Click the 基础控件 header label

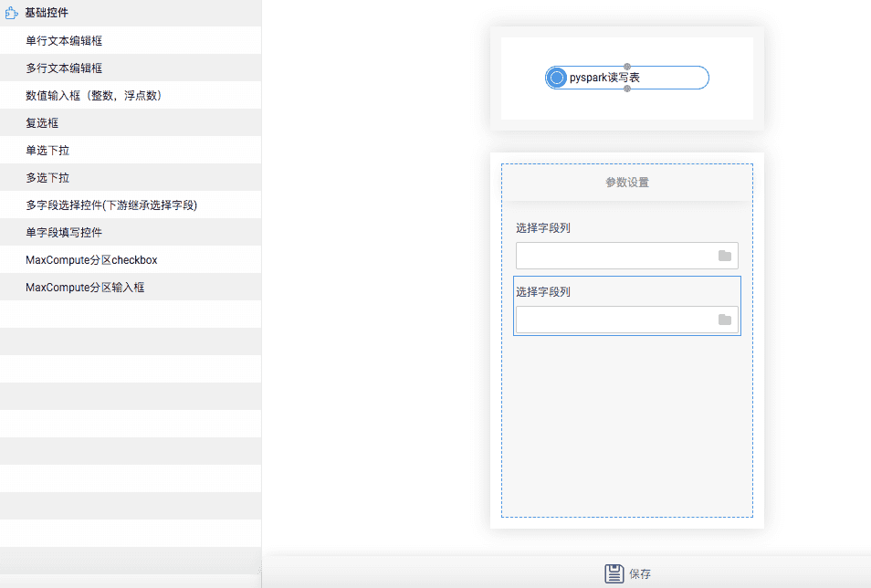pos(47,13)
